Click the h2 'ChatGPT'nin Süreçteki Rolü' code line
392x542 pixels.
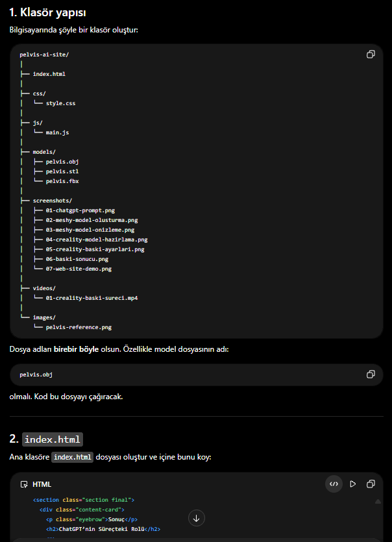pyautogui.click(x=103, y=529)
